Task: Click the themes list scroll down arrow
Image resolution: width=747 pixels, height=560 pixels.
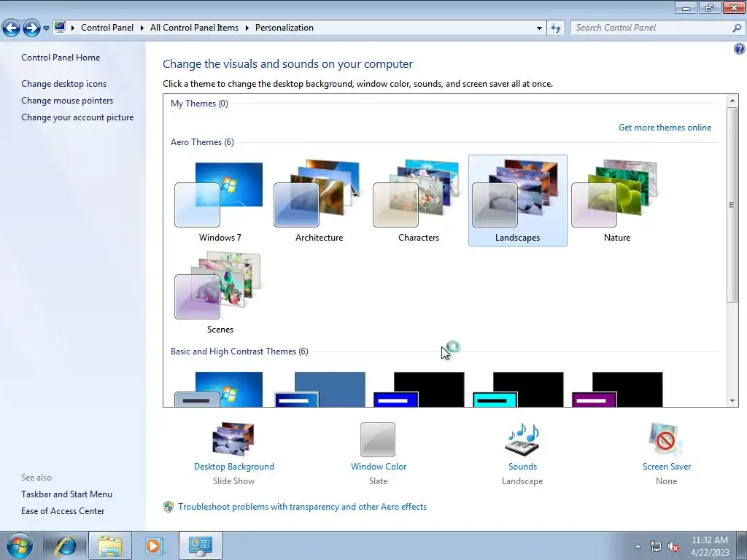Action: (x=732, y=401)
